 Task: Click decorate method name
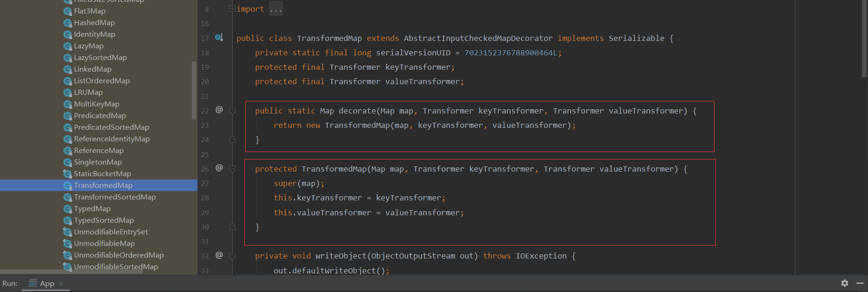[357, 111]
